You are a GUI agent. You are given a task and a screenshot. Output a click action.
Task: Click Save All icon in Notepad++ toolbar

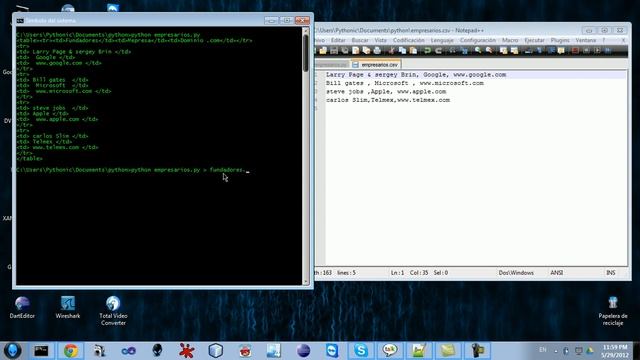(345, 51)
